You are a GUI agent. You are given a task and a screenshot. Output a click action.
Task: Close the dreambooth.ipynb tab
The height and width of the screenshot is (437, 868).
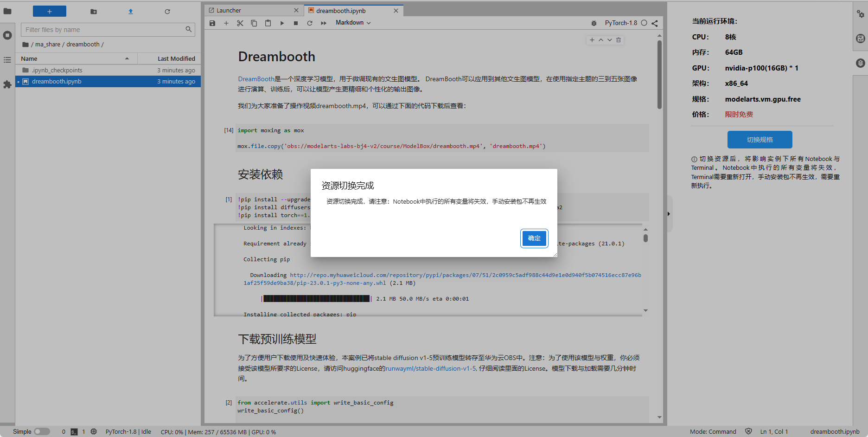coord(396,11)
